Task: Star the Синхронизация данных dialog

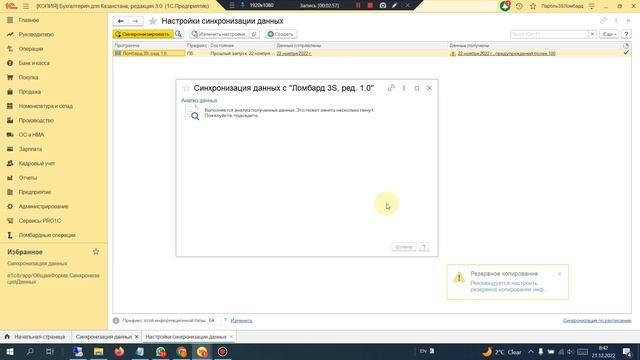Action: [186, 88]
